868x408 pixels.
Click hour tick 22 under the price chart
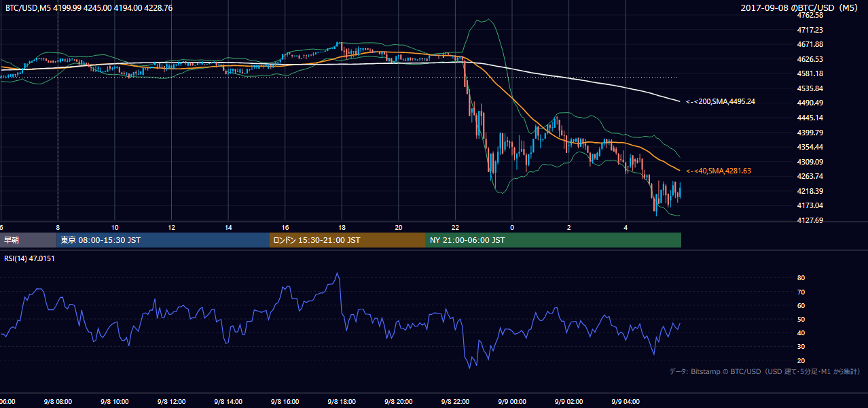click(x=456, y=227)
